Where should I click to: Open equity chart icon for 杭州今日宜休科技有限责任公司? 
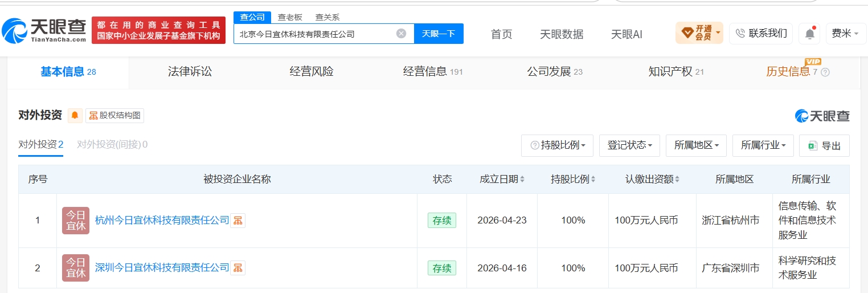238,220
